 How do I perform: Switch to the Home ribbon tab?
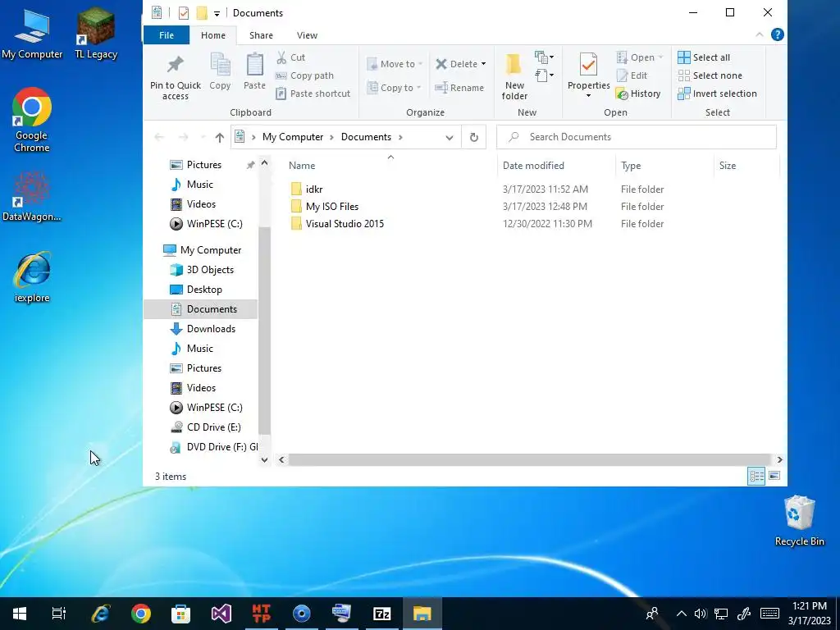point(213,35)
